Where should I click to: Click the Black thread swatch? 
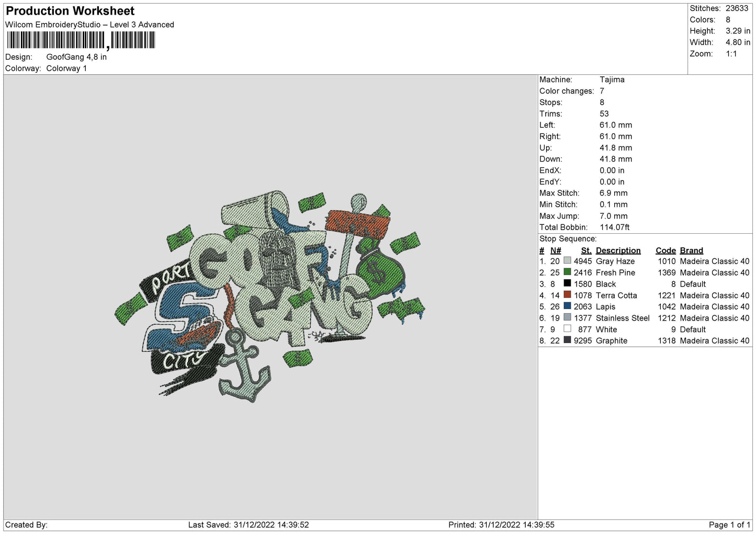pyautogui.click(x=567, y=283)
